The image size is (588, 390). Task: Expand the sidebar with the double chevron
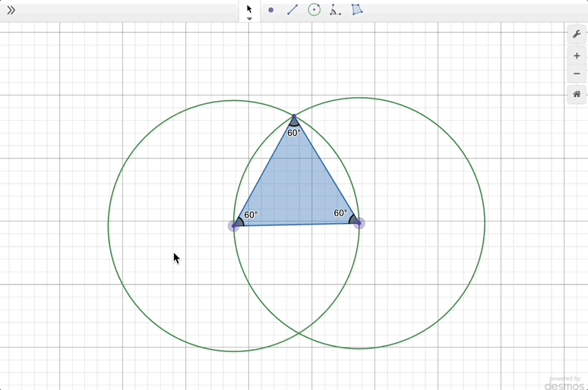pos(11,11)
